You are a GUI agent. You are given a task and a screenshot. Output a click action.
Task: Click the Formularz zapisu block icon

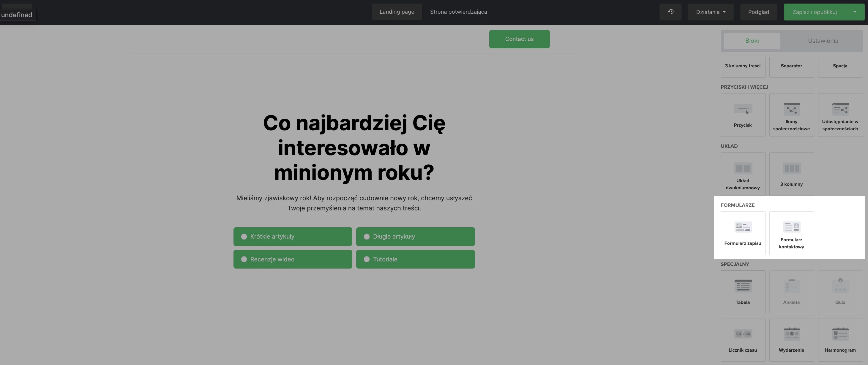743,227
